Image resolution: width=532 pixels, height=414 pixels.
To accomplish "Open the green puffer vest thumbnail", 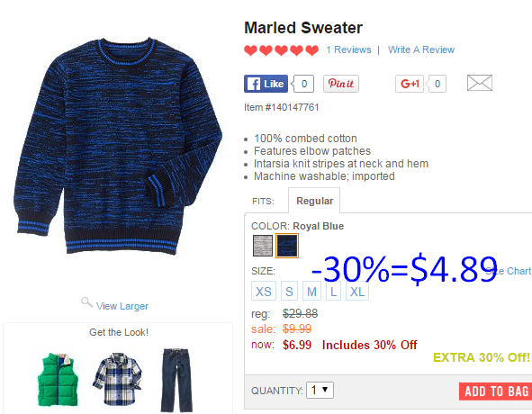I will (x=58, y=380).
